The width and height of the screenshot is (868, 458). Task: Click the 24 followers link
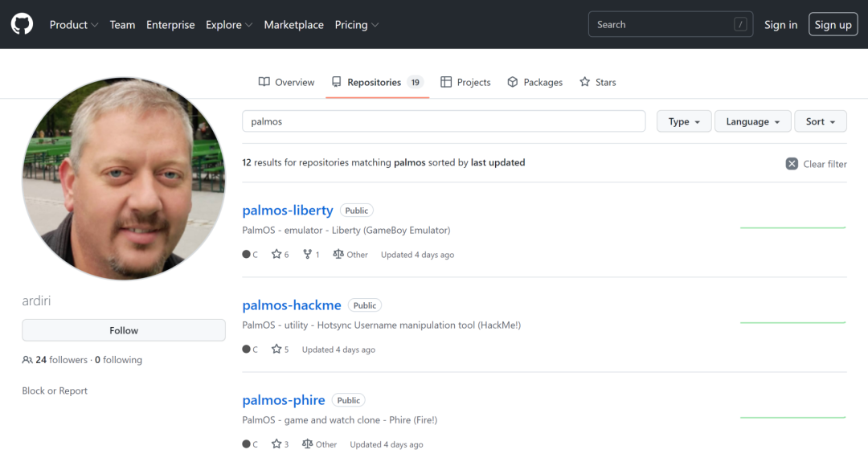click(61, 359)
